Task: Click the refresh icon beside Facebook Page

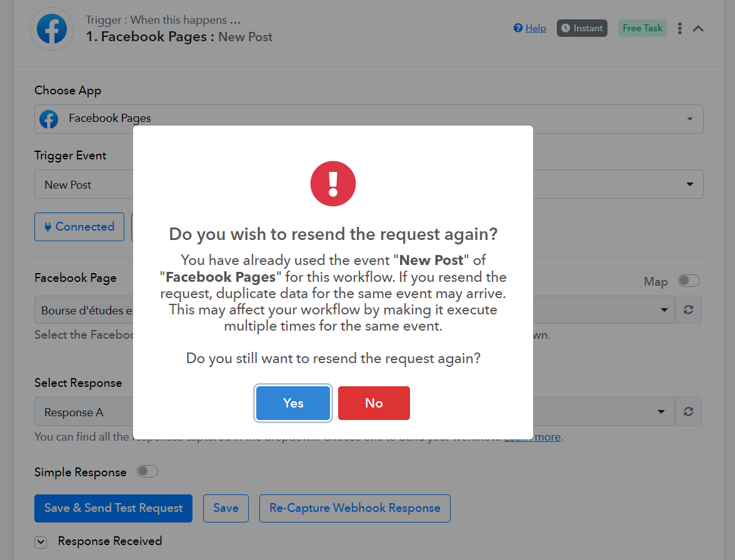Action: point(688,310)
